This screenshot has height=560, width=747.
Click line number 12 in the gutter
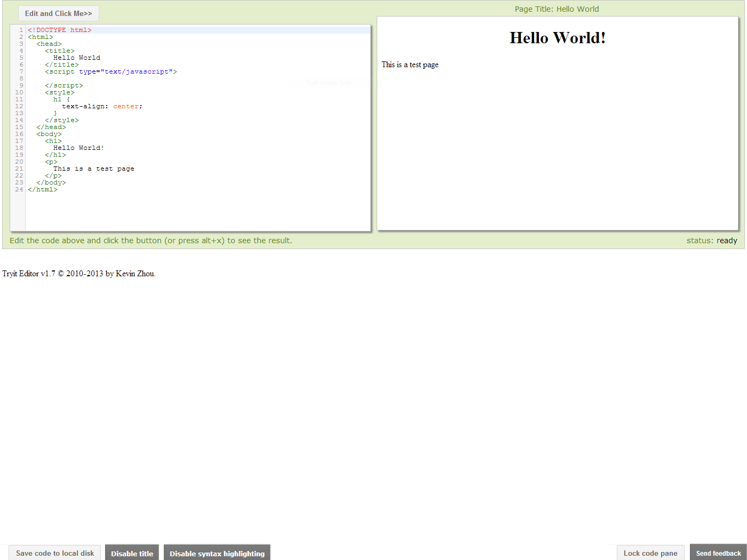tap(19, 106)
